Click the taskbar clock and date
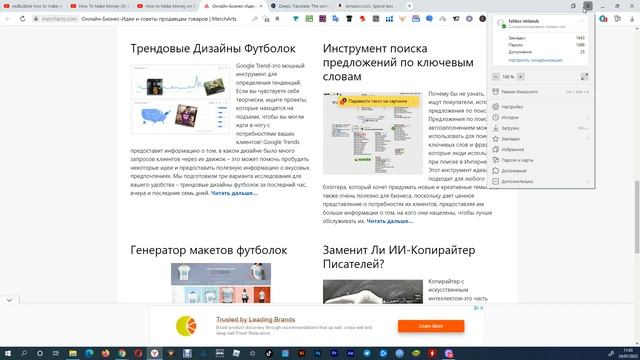Image resolution: width=640 pixels, height=360 pixels. pyautogui.click(x=629, y=353)
